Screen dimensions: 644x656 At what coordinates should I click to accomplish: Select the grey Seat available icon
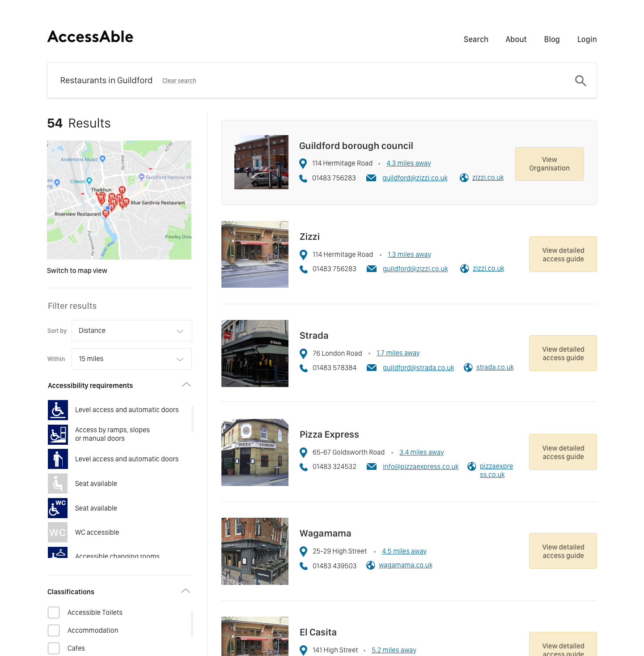58,484
